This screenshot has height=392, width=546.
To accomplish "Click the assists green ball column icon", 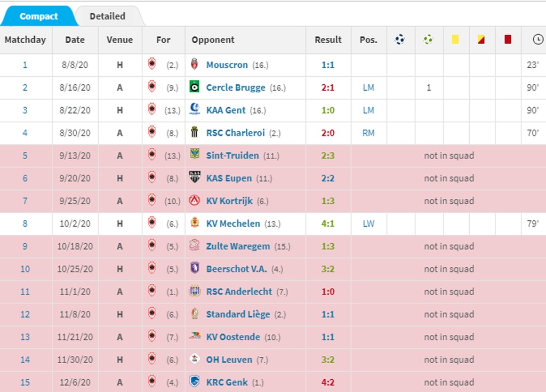I will (428, 39).
